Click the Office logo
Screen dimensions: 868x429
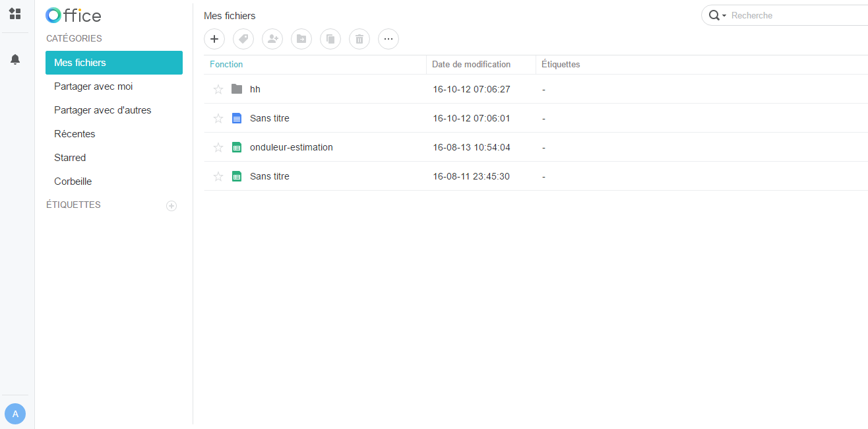(x=73, y=15)
